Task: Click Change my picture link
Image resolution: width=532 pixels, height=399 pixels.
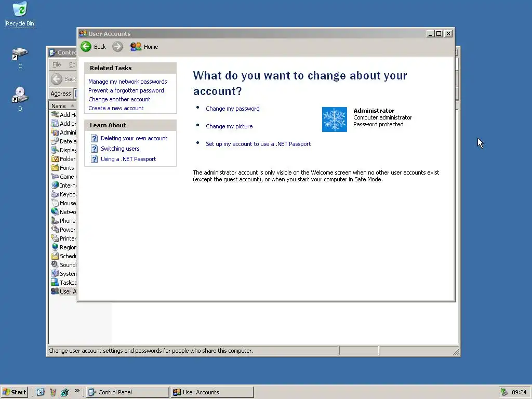Action: coord(229,126)
